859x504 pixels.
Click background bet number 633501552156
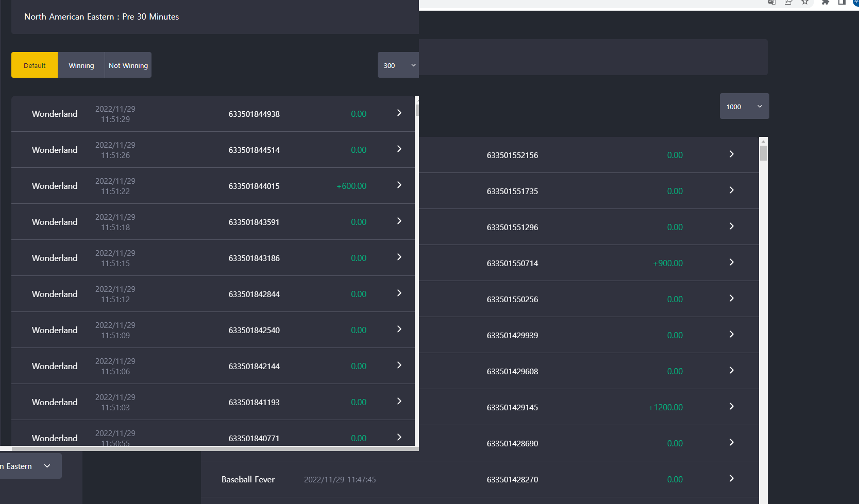512,155
